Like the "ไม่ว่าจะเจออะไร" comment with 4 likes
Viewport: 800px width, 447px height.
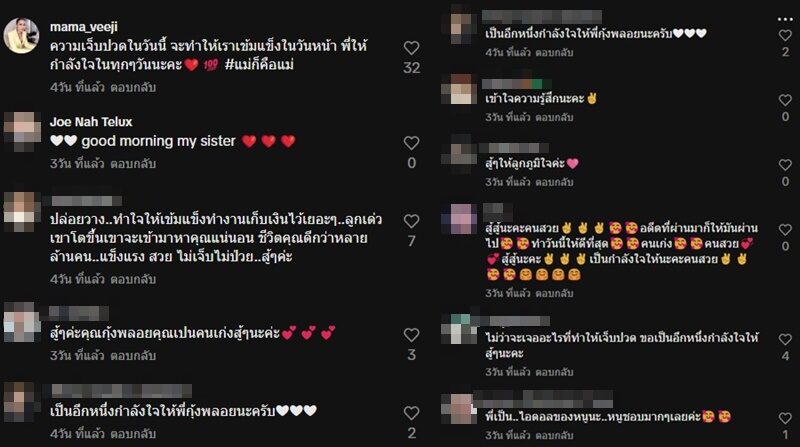[785, 339]
